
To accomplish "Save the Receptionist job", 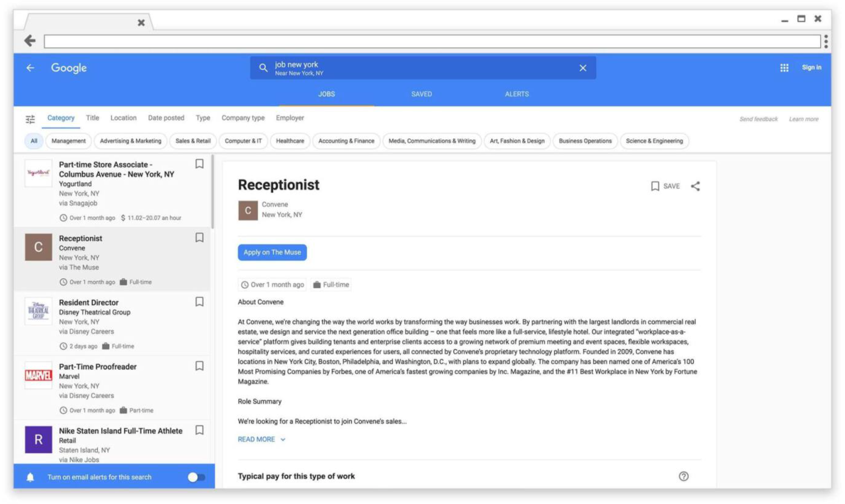I will click(x=665, y=186).
